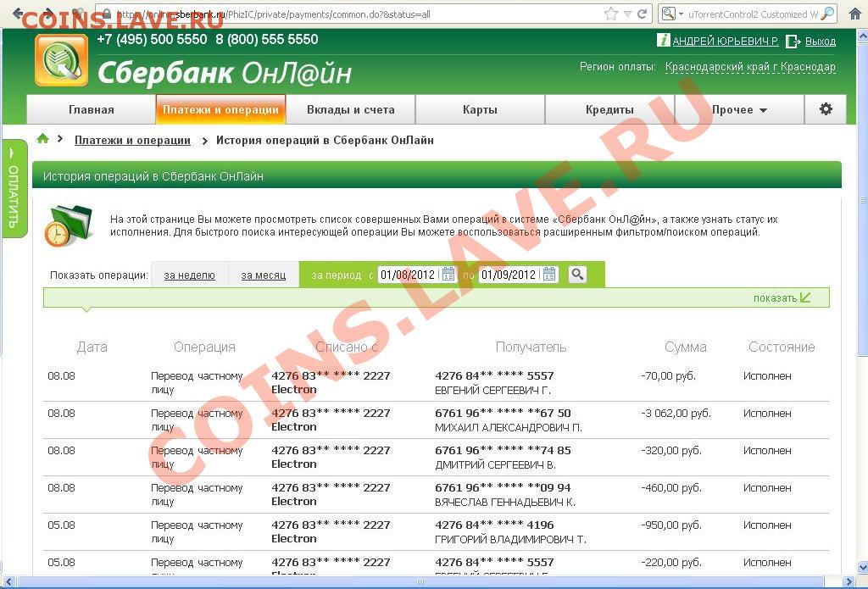
Task: Show operations за месяц
Action: click(264, 275)
